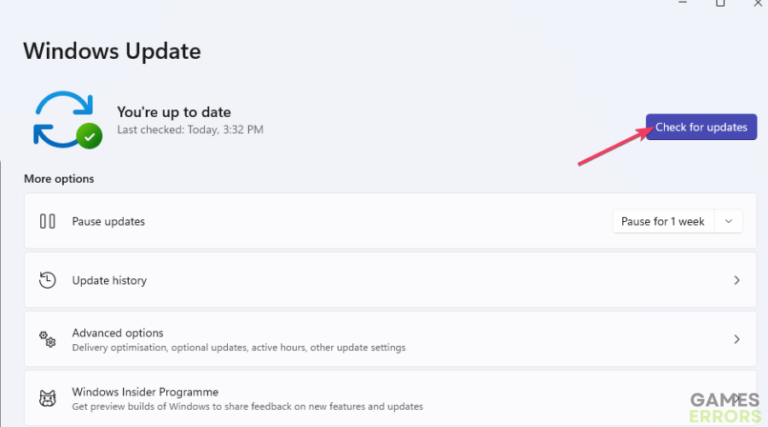The width and height of the screenshot is (768, 427).
Task: Open Update history using its right chevron
Action: (737, 280)
